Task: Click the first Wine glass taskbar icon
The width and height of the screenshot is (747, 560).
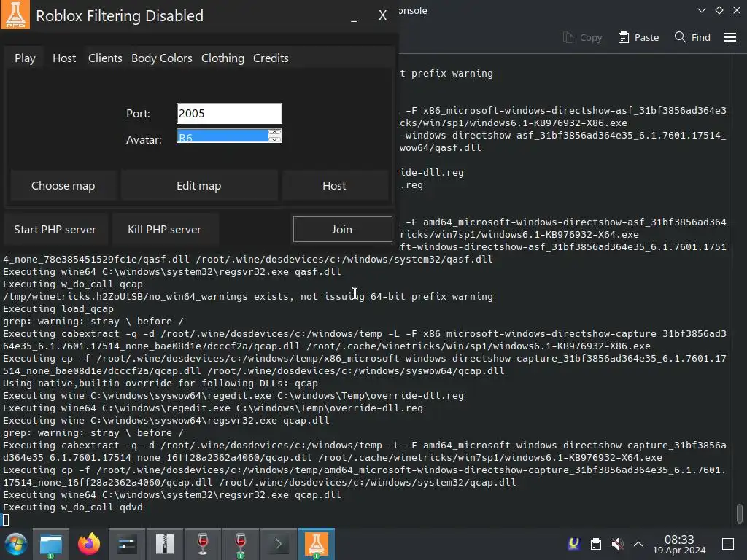Action: tap(203, 544)
